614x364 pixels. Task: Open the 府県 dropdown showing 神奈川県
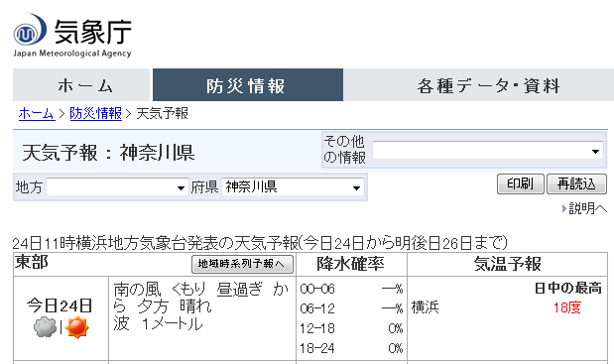(x=293, y=187)
